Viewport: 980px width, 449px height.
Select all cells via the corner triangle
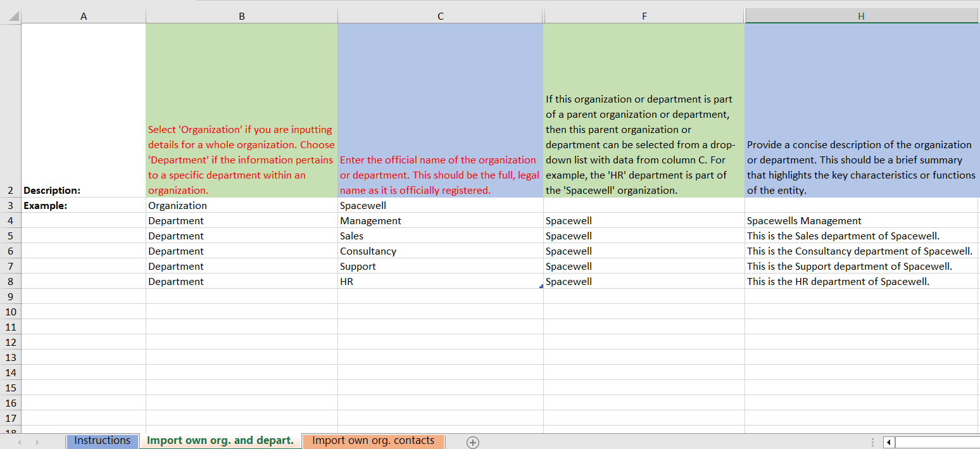coord(14,16)
